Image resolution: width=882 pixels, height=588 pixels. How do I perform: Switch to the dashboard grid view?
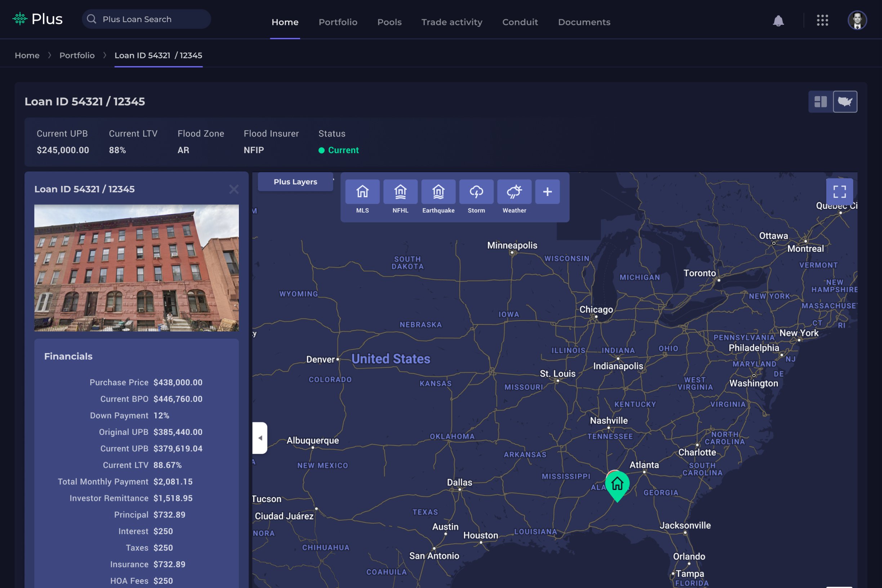point(820,102)
